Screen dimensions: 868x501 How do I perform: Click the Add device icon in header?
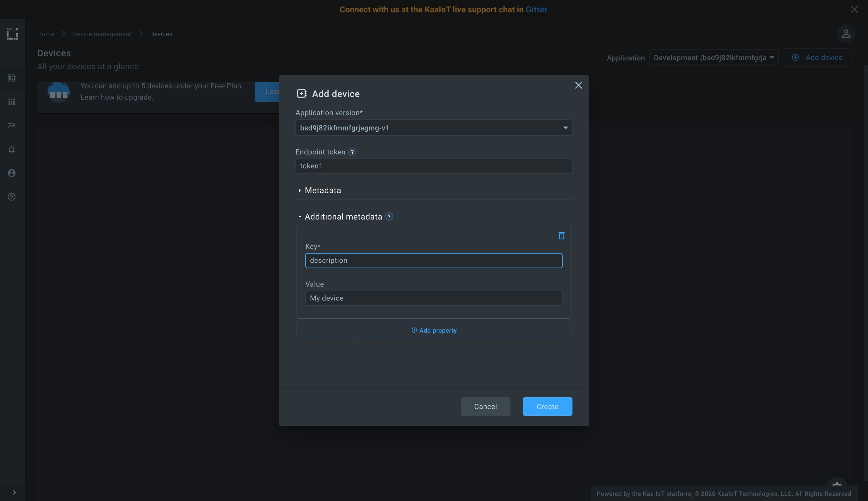(x=796, y=58)
